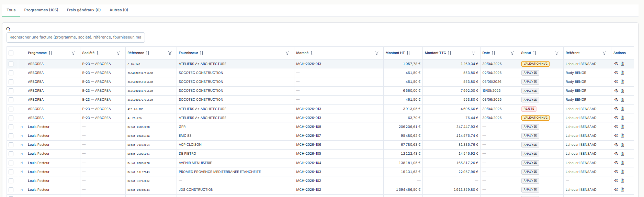The width and height of the screenshot is (644, 197).
Task: Check the row dated 15/05/2026
Action: pos(11,91)
